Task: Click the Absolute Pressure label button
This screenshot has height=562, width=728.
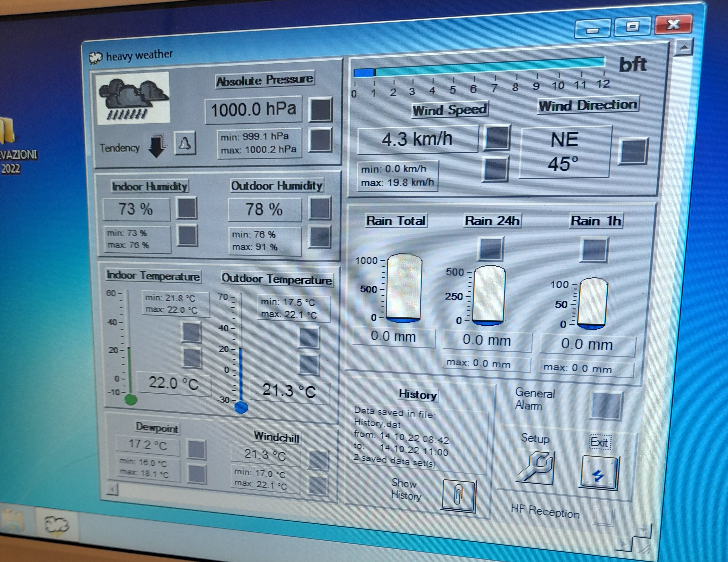Action: pos(265,80)
